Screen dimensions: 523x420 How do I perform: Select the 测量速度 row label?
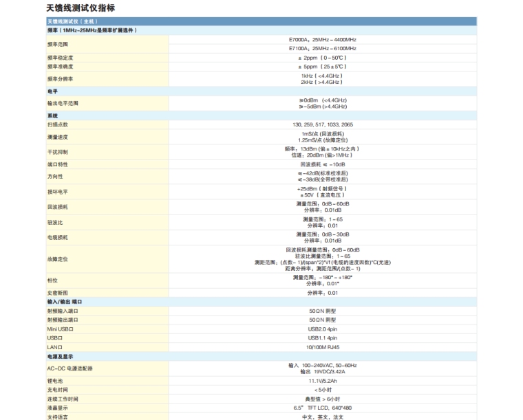[59, 137]
